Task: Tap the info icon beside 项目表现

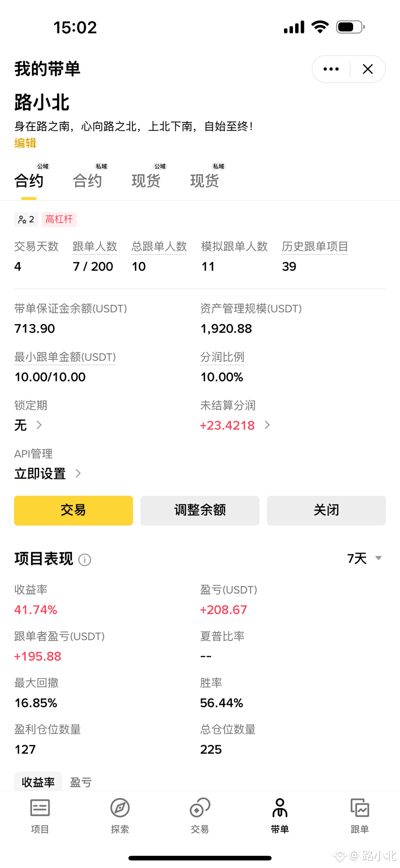Action: tap(85, 559)
